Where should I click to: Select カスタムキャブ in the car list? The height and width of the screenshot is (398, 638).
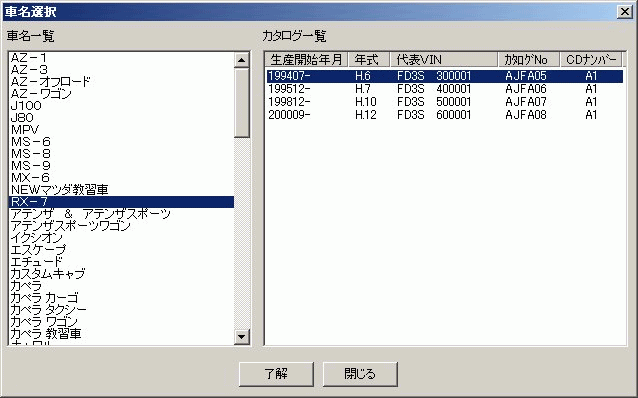(121, 274)
